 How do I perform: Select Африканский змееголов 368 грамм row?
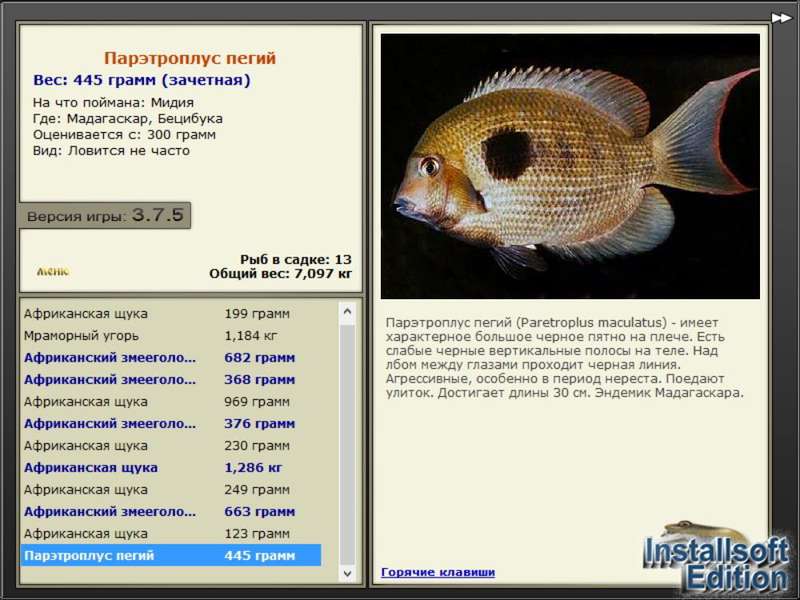tap(171, 380)
